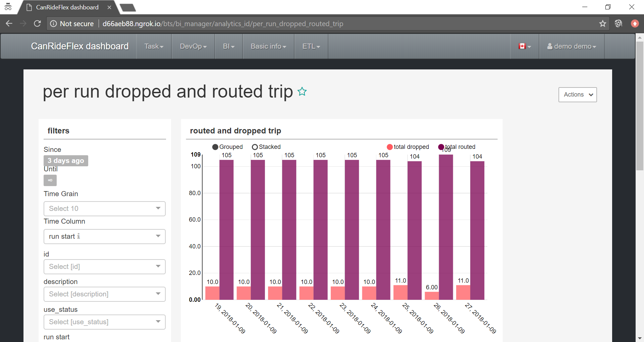Click the Select [description] field
Viewport: 644px width, 342px height.
pos(105,294)
